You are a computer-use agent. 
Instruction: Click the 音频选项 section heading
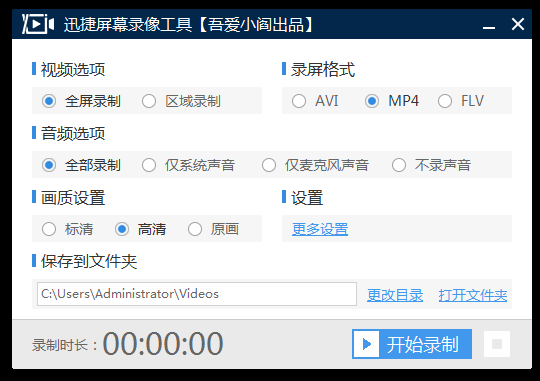[x=73, y=133]
